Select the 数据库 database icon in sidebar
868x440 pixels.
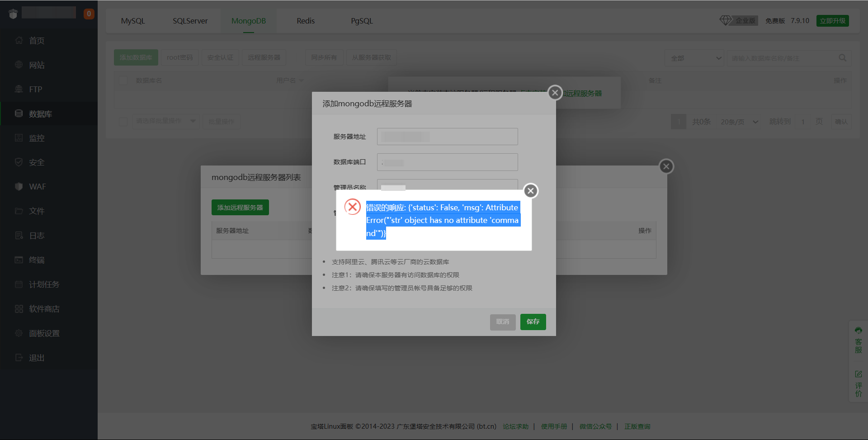pos(19,114)
